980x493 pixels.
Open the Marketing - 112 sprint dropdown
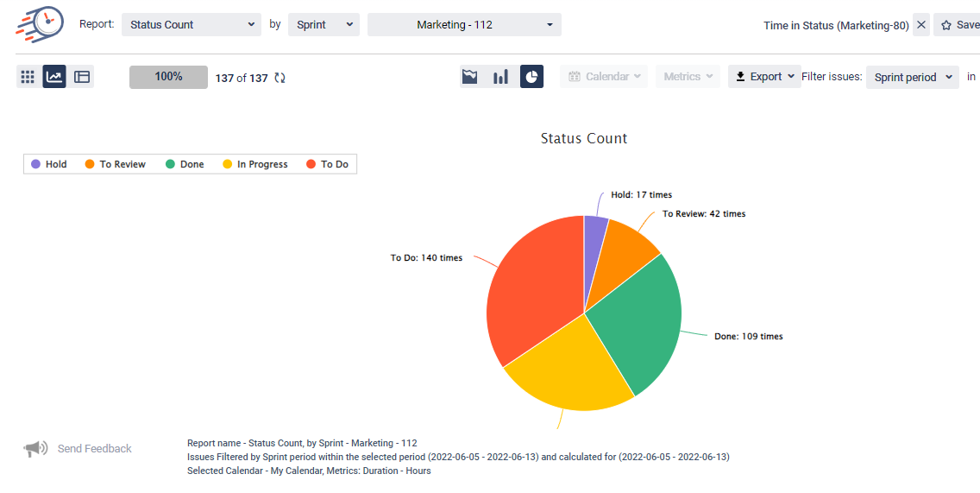click(x=464, y=25)
